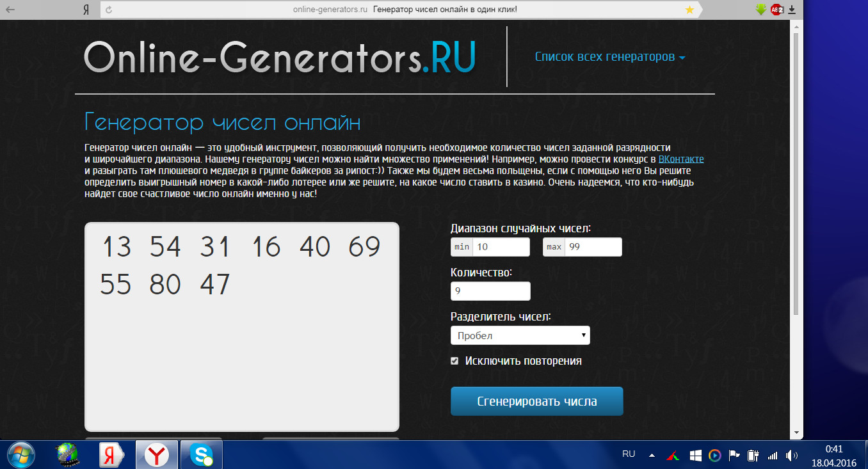Click the max range input field
868x469 pixels.
(592, 247)
